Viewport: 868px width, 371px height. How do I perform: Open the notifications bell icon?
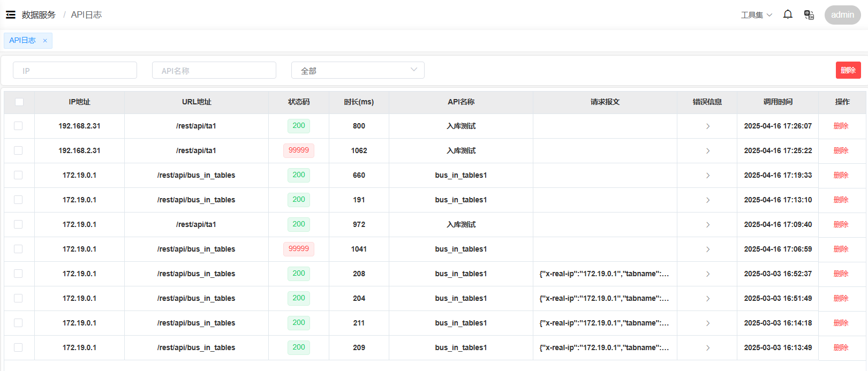point(788,14)
